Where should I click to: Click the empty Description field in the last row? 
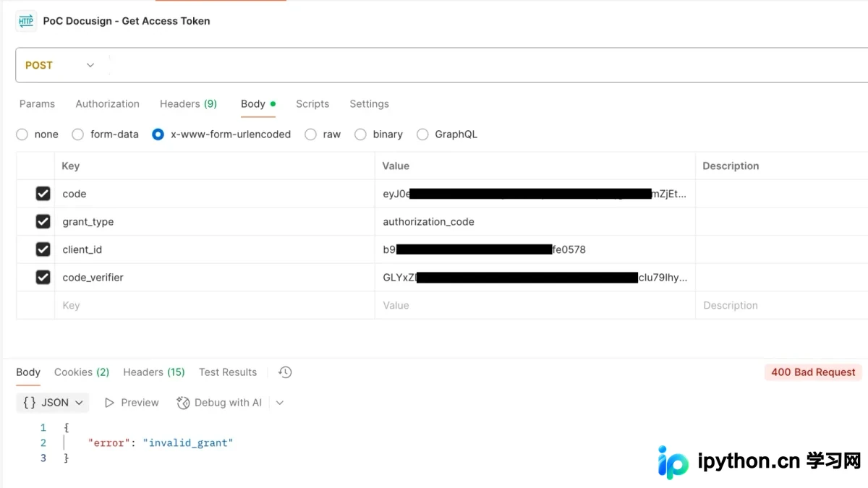(782, 305)
